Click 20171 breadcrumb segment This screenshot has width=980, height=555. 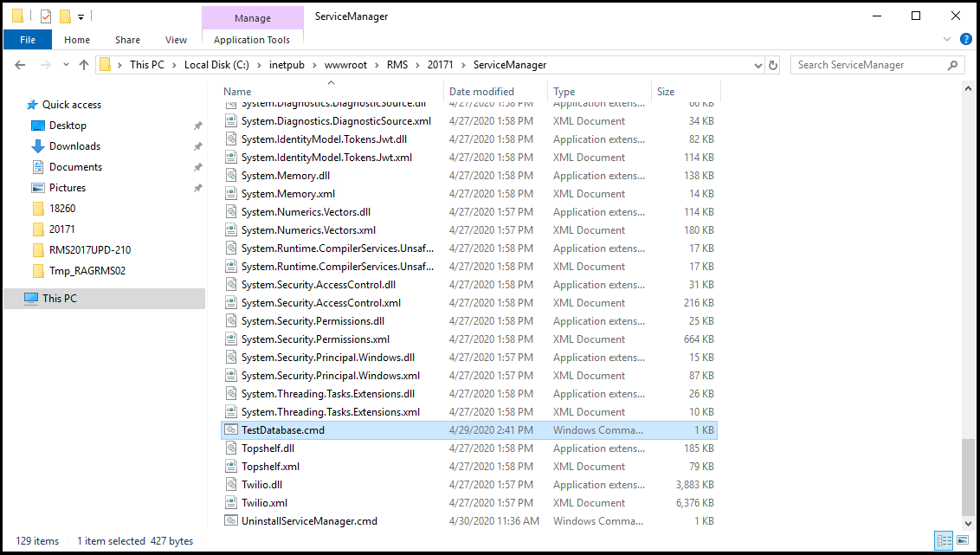pyautogui.click(x=440, y=65)
